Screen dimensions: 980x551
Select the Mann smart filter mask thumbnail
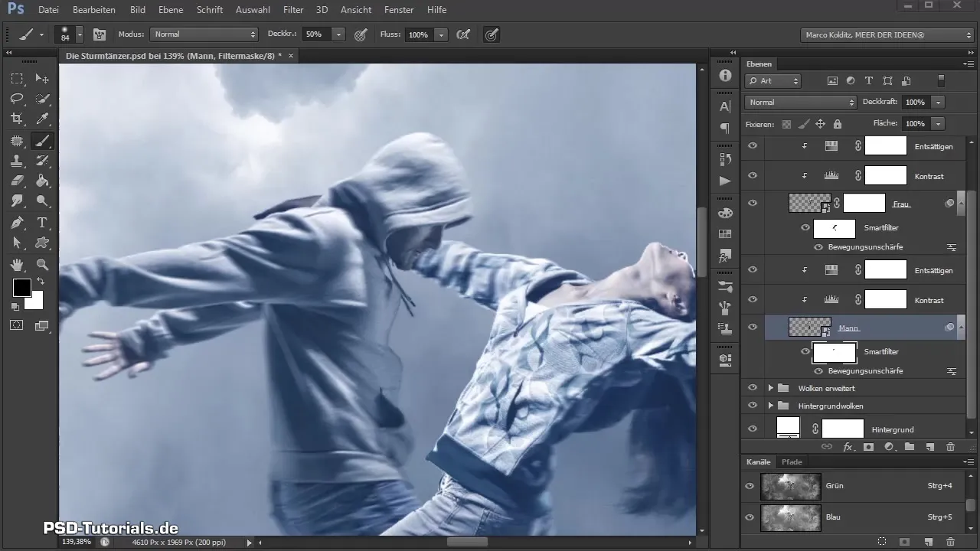point(835,352)
